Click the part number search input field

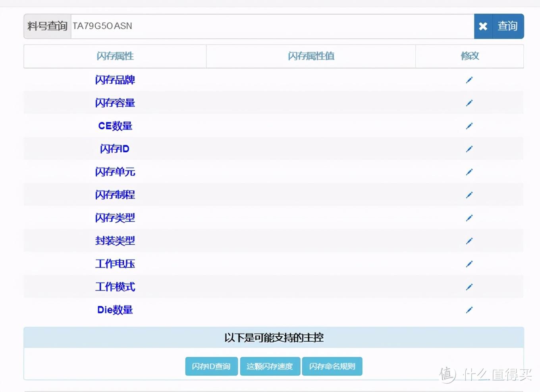click(x=272, y=26)
